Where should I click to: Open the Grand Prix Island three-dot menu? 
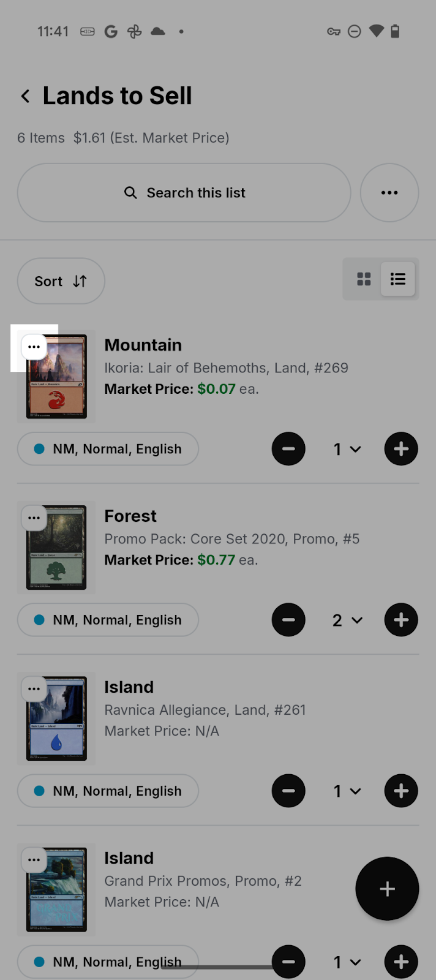[x=34, y=860]
